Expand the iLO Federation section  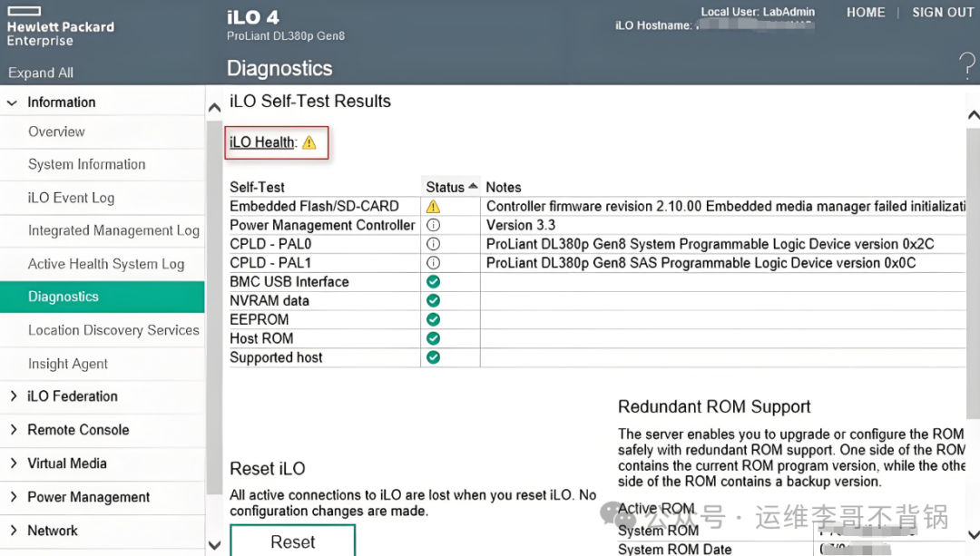point(13,396)
